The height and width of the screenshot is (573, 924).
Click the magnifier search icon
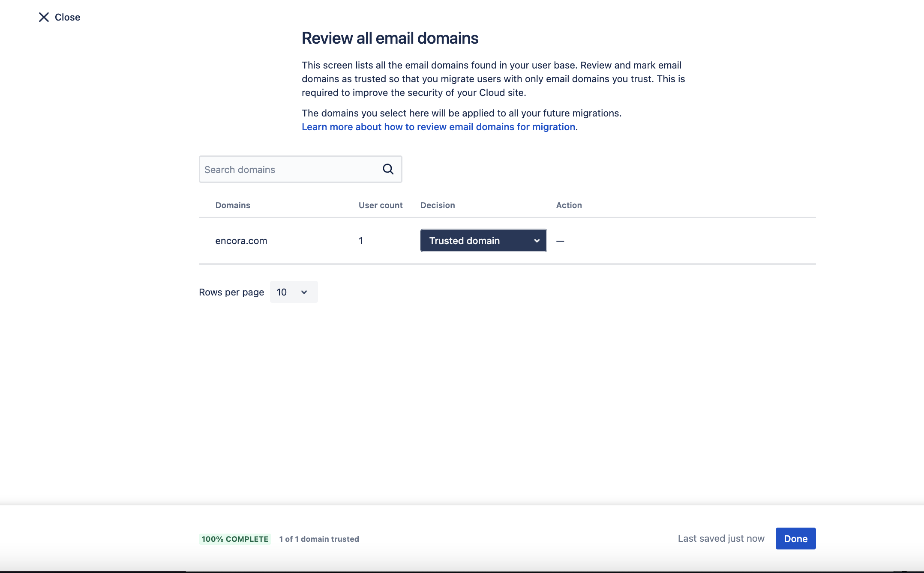point(388,169)
